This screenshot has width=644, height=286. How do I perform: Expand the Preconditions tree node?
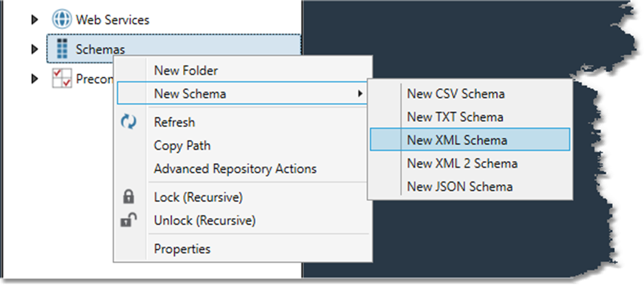point(35,78)
